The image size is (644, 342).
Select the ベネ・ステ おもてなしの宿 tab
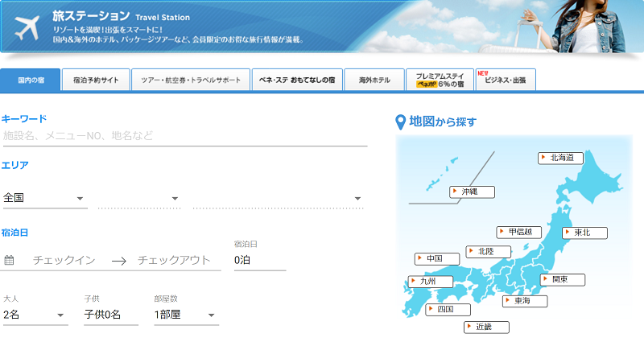click(297, 80)
